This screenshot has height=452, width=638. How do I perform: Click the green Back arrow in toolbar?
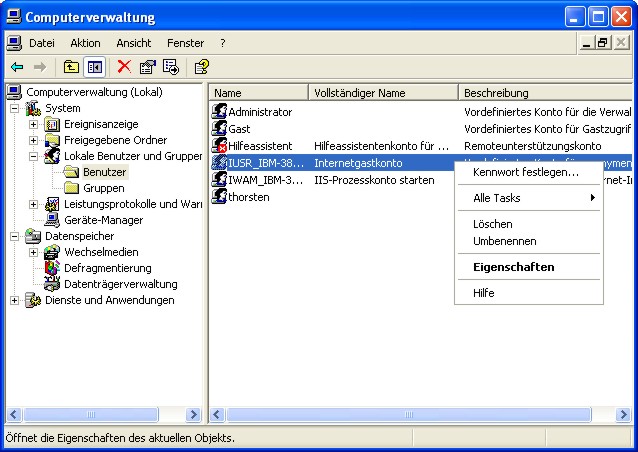17,67
